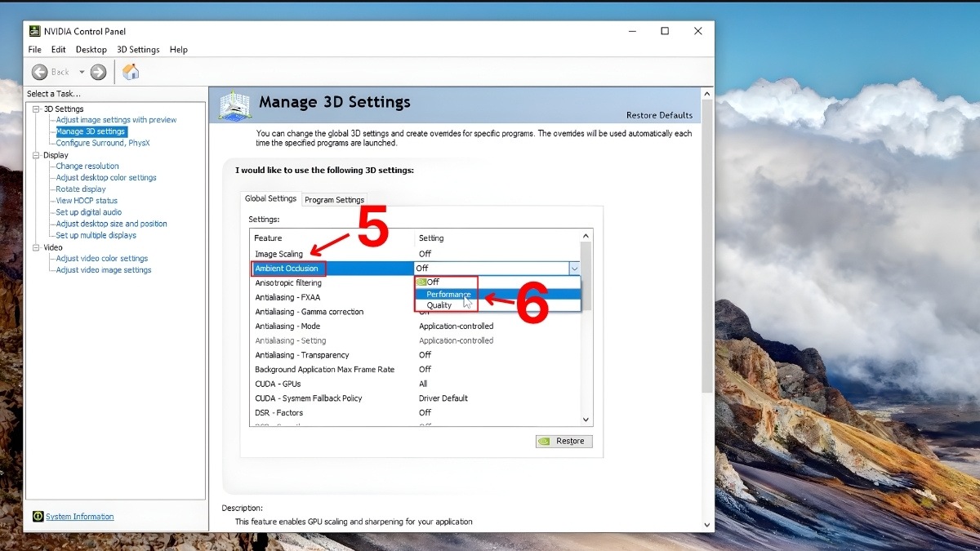Image resolution: width=980 pixels, height=551 pixels.
Task: Select Antialiasing - Gamma correction row
Action: [x=415, y=312]
